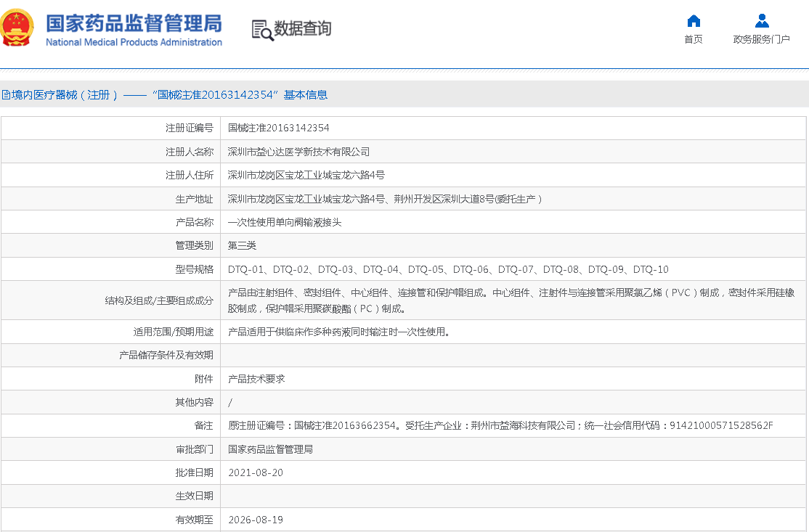Select 一次性使用单向阀输液接头 product name
The width and height of the screenshot is (809, 532).
point(285,222)
